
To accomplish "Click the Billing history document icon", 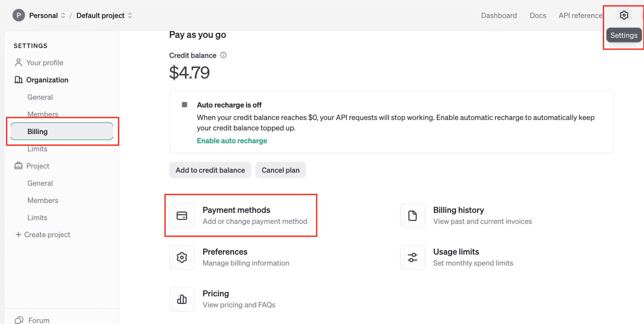I will [412, 216].
